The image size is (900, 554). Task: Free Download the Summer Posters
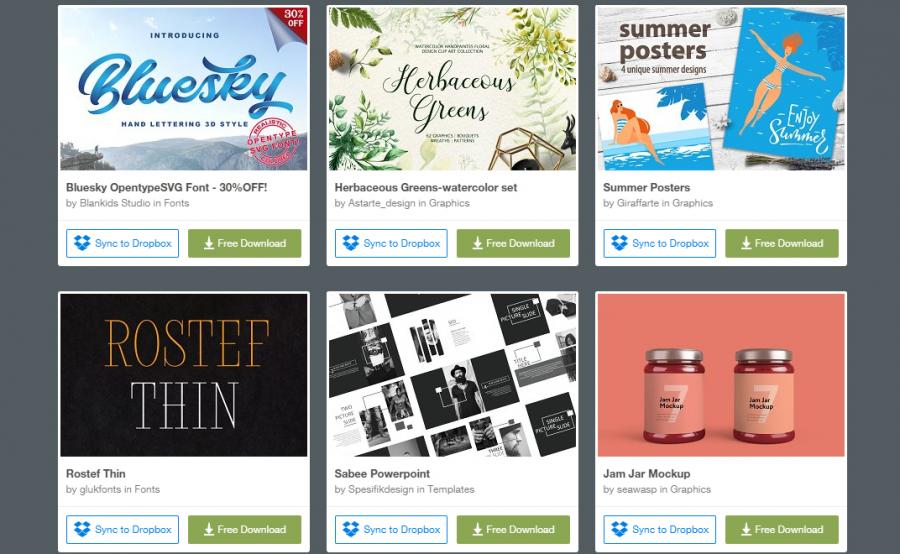[x=782, y=243]
